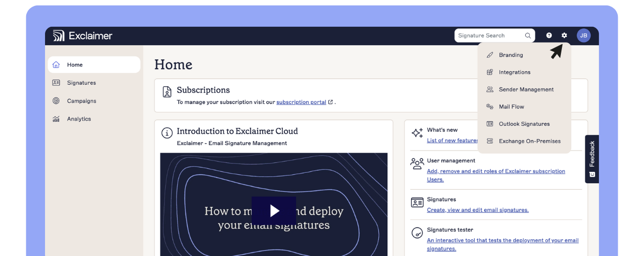Screen dimensions: 644x256
Task: Open the subscription portal link
Action: point(301,102)
